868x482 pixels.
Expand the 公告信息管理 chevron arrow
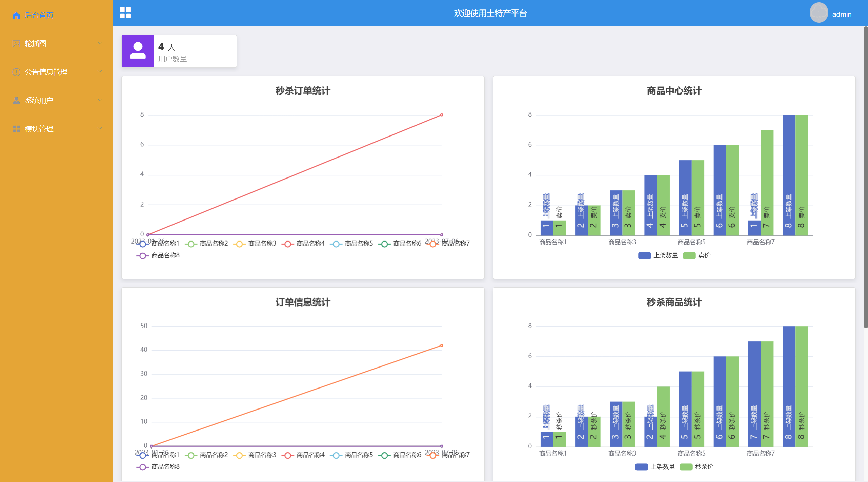coord(100,71)
